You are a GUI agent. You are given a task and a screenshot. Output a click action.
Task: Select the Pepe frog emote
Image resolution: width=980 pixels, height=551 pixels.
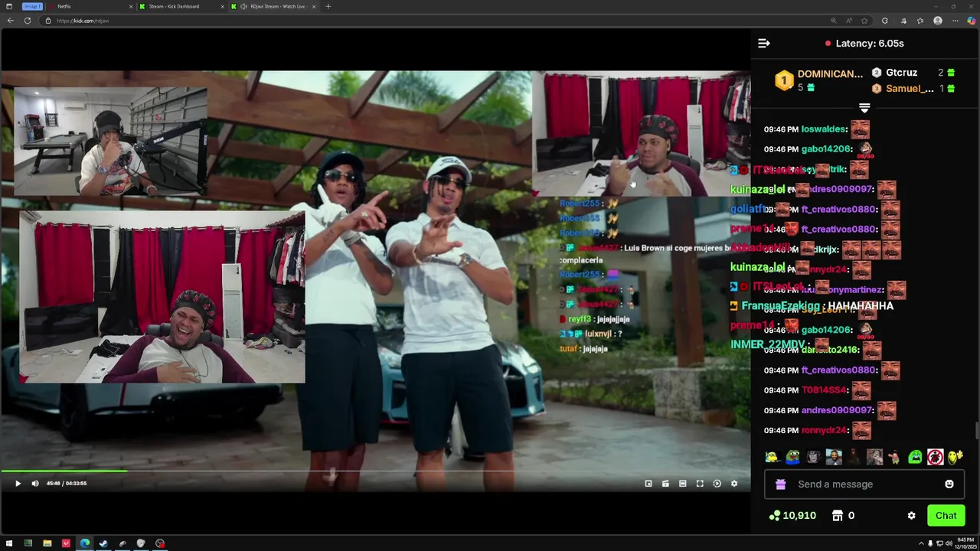pyautogui.click(x=792, y=458)
